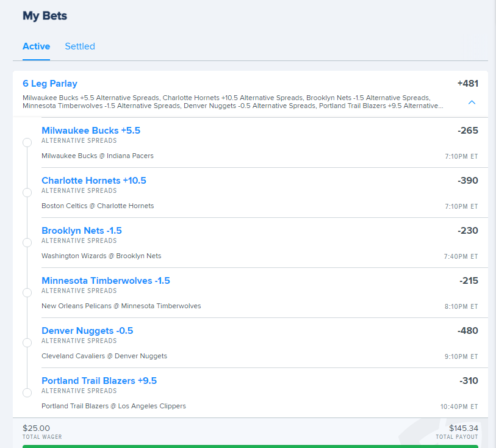Image resolution: width=496 pixels, height=448 pixels.
Task: Click Washington Wizards @ Brooklyn Nets matchup
Action: pyautogui.click(x=101, y=256)
